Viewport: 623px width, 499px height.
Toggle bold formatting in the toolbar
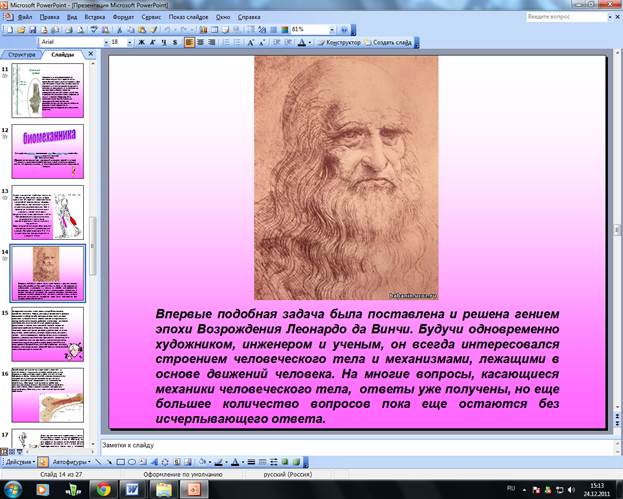(140, 43)
